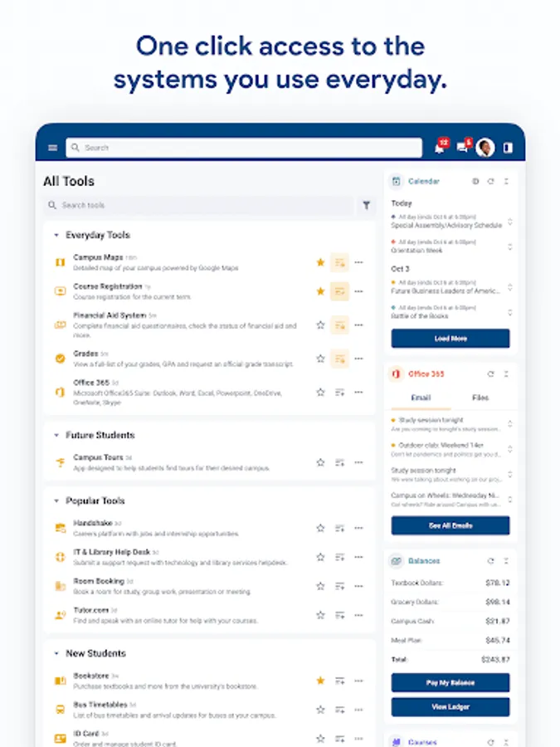This screenshot has width=560, height=747.
Task: Open Calendar widget date view icon
Action: pos(475,181)
